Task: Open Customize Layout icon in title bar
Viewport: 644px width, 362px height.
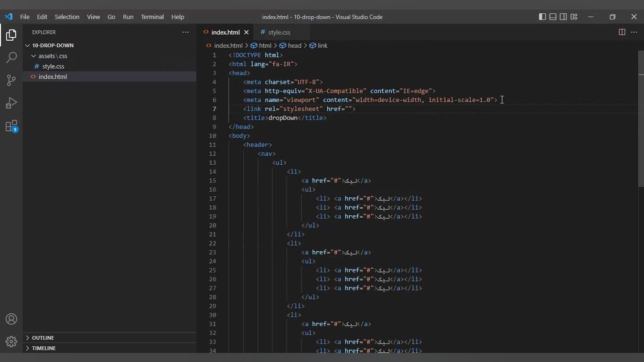Action: 574,17
